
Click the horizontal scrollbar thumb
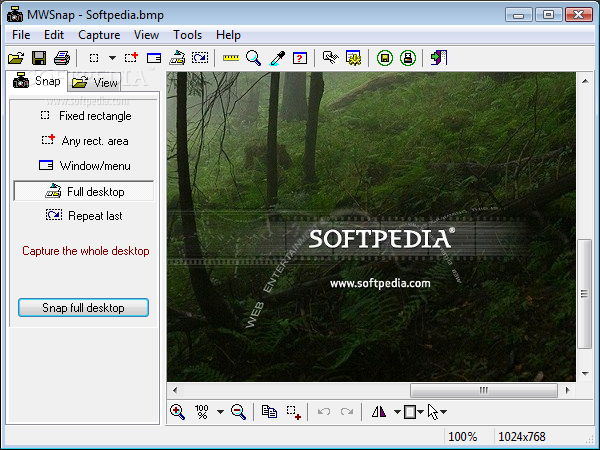click(484, 390)
